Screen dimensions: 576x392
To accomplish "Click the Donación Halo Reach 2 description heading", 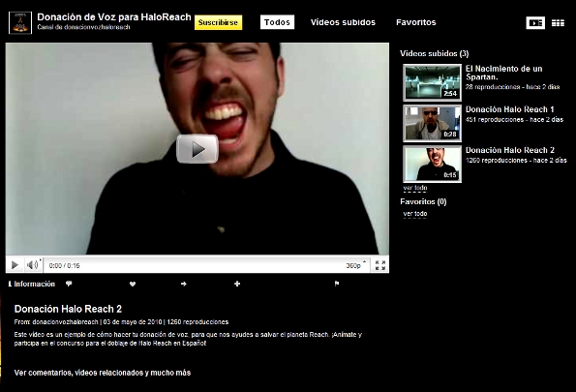I will 68,309.
